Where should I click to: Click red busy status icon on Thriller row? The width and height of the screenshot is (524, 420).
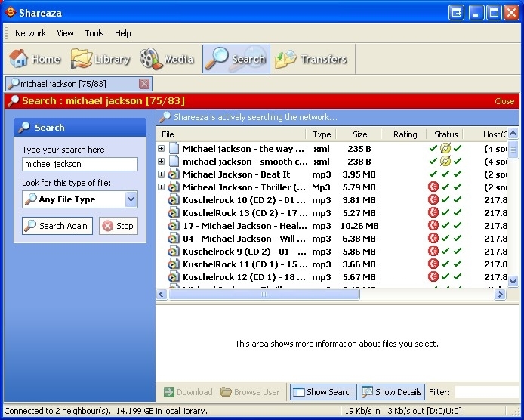tap(433, 187)
